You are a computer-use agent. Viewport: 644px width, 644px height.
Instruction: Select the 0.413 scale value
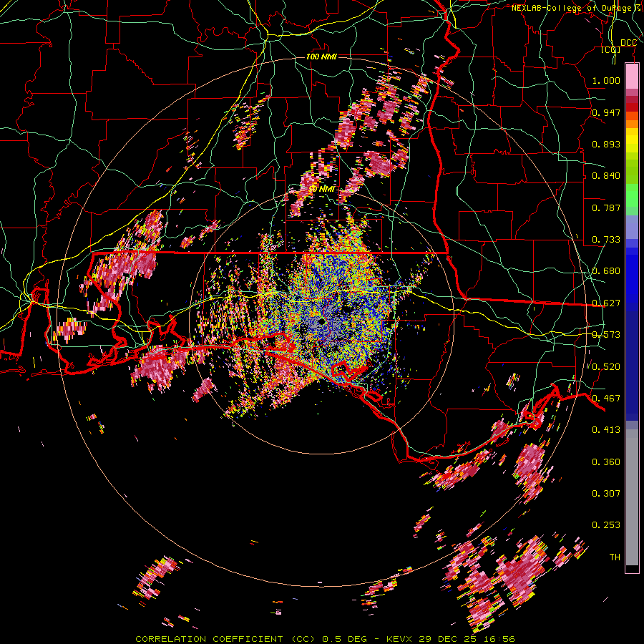point(606,430)
